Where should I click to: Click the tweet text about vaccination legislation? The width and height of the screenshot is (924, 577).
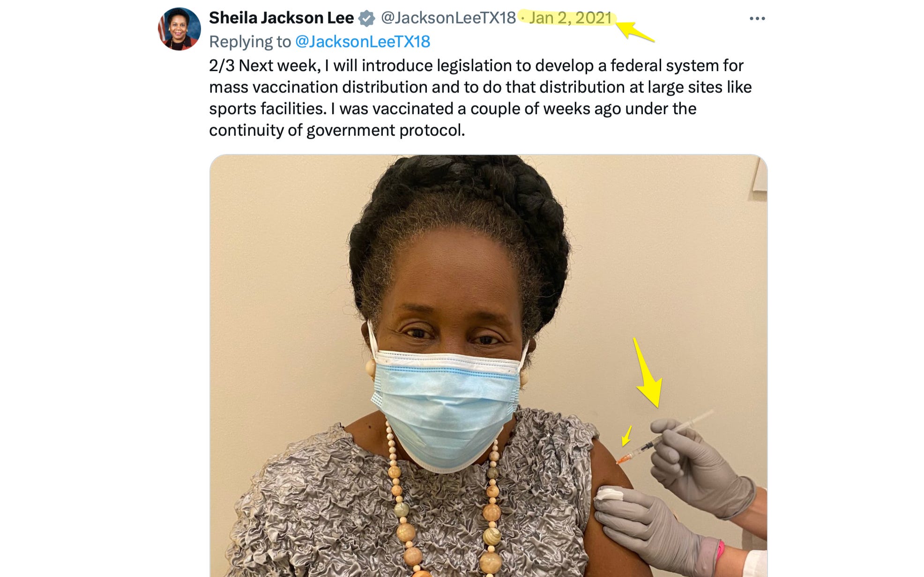point(480,97)
